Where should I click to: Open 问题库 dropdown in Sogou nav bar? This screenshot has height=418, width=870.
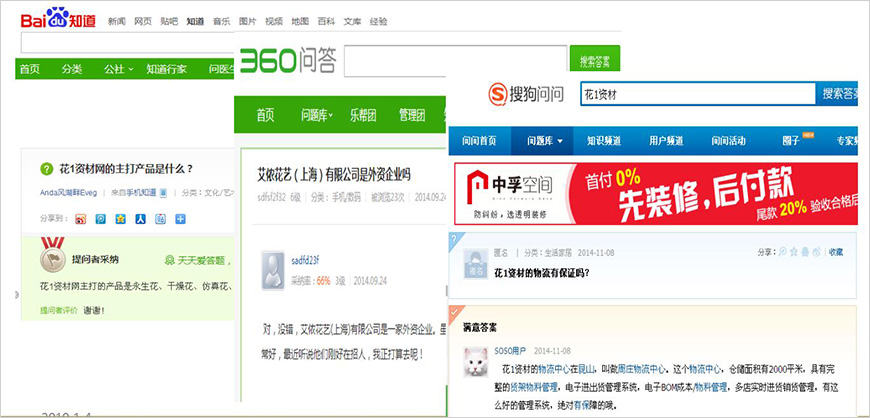(550, 141)
